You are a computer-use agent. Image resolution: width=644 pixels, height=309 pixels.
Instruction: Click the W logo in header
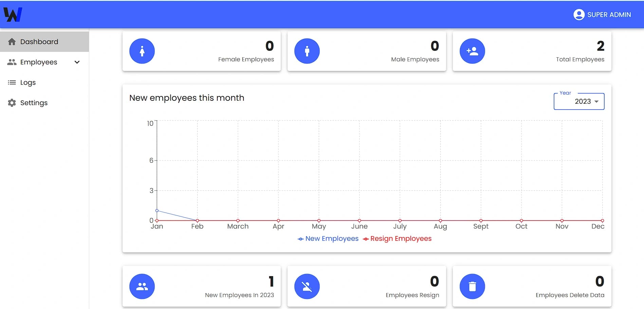pyautogui.click(x=13, y=15)
